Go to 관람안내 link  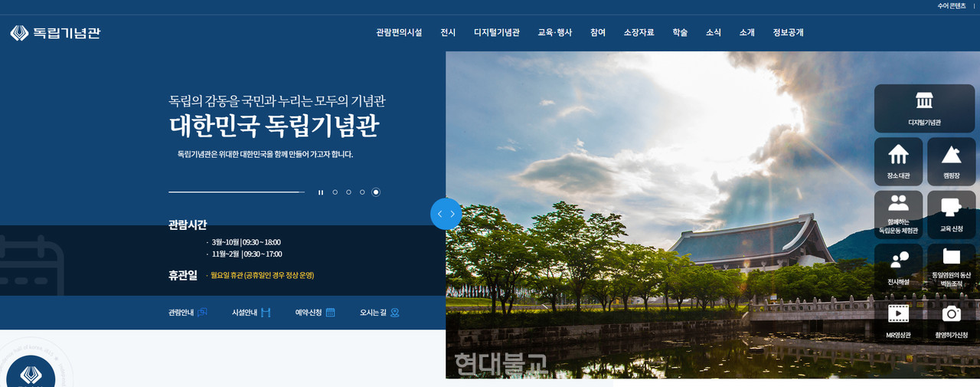pyautogui.click(x=188, y=313)
